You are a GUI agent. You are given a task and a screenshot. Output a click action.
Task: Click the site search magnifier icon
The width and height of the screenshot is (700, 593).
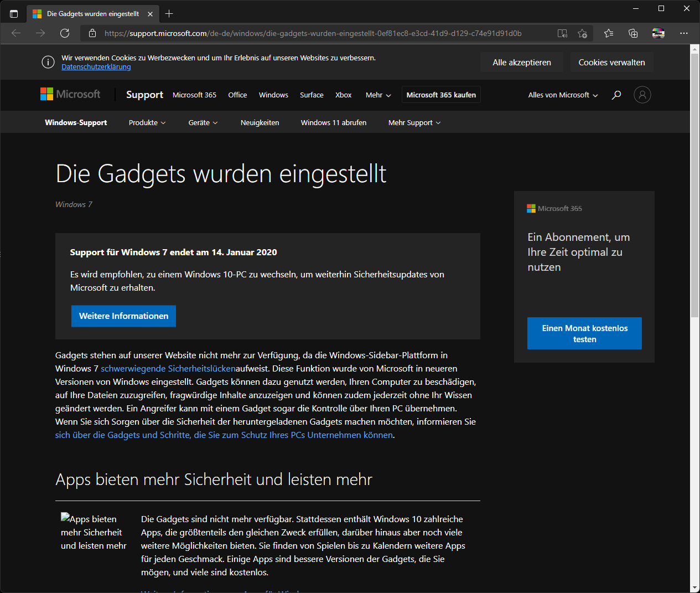point(616,95)
